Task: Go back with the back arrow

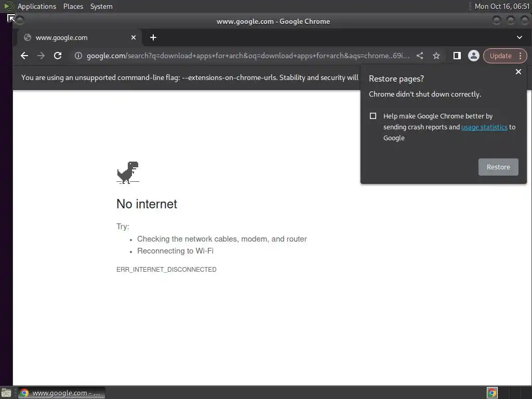Action: [x=24, y=56]
